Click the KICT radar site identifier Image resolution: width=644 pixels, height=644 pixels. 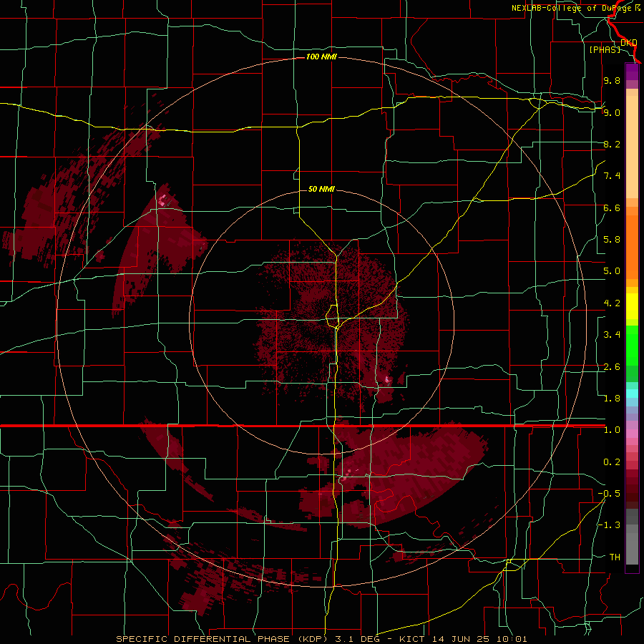[412, 639]
